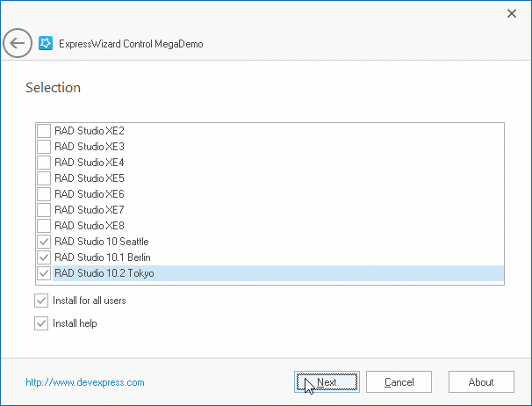Screen dimensions: 532x406
Task: Close the wizard window
Action: pos(512,13)
